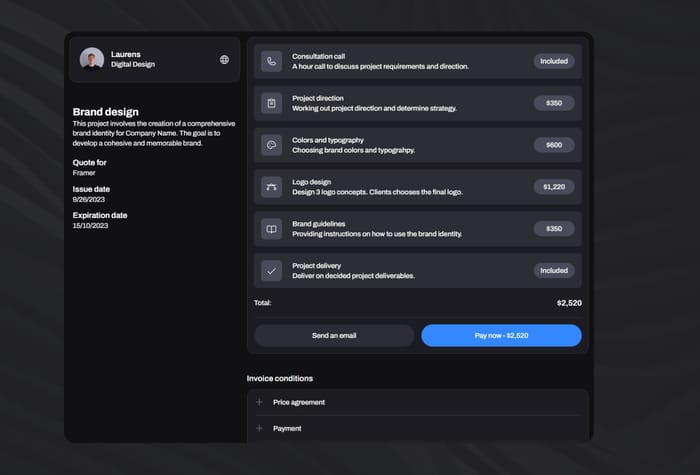Screen dimensions: 700x475
Task: Click Laurens' profile avatar
Action: click(92, 59)
